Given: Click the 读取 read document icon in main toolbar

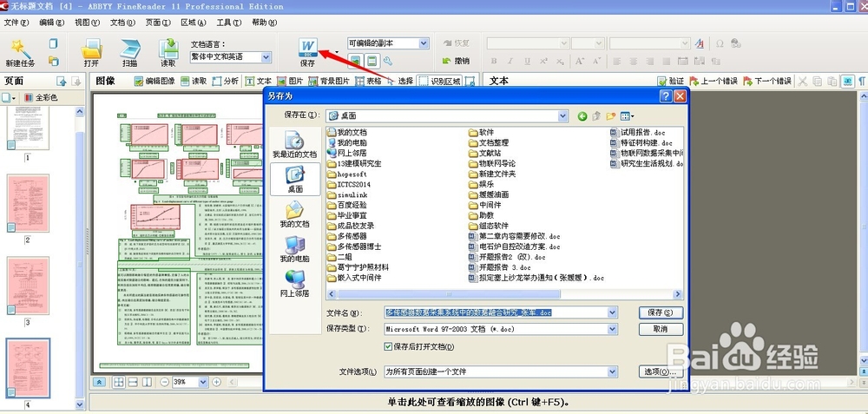Looking at the screenshot, I should pyautogui.click(x=168, y=49).
